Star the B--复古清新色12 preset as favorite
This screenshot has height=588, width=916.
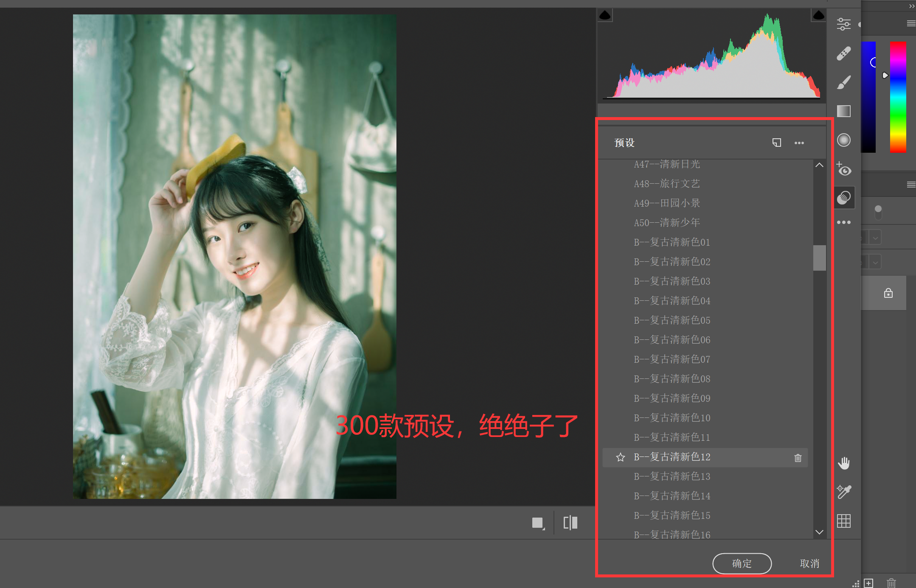point(620,457)
